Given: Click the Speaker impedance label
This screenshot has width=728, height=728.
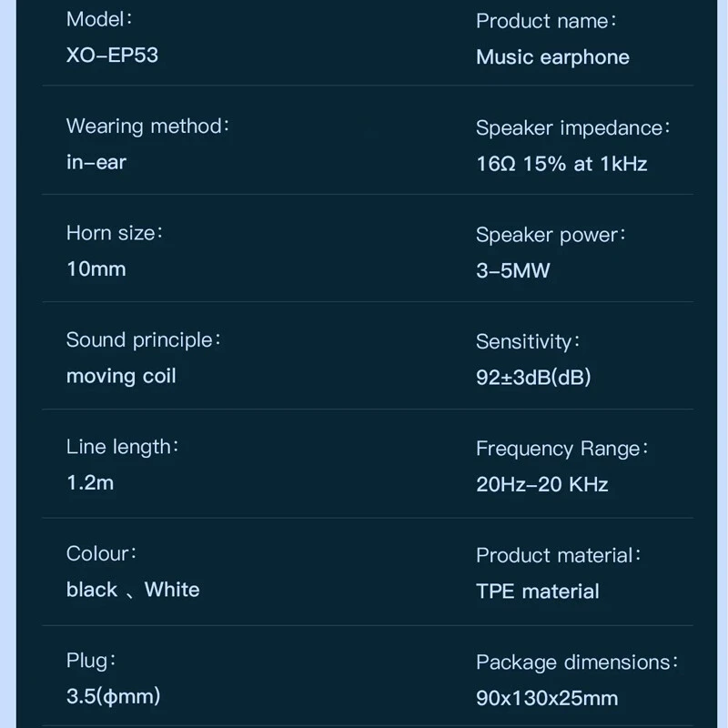Looking at the screenshot, I should [573, 128].
